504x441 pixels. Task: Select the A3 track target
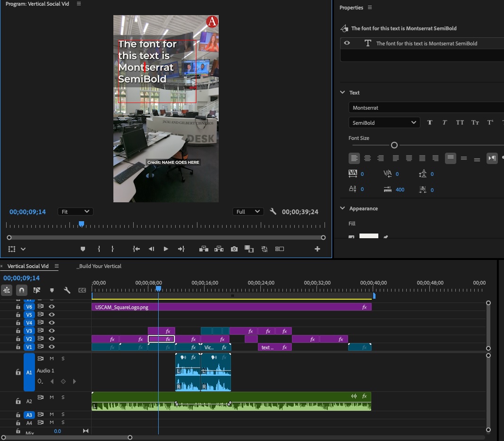(29, 415)
